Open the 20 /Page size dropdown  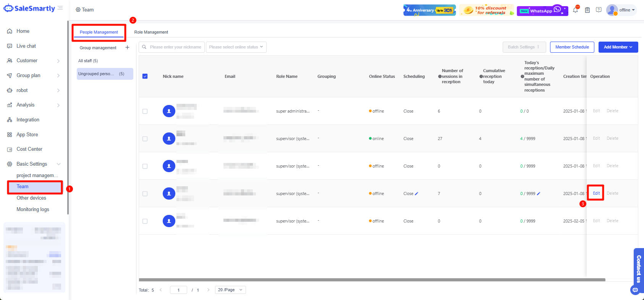pos(230,290)
